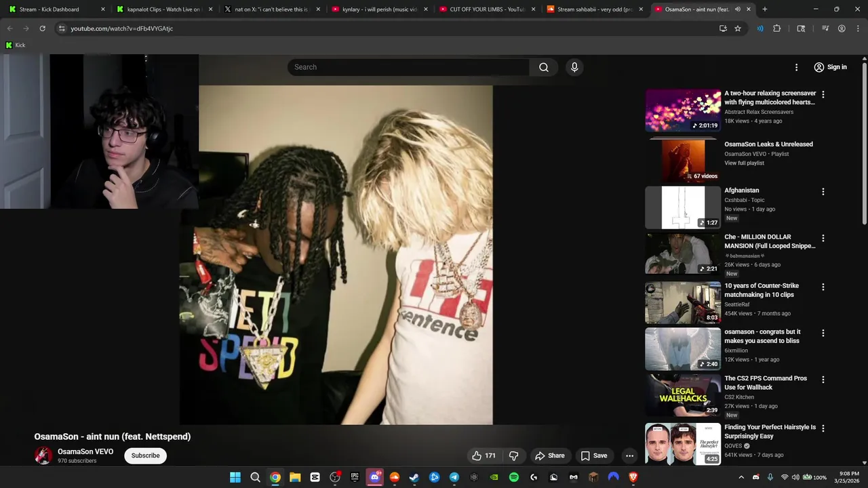Open Windows taskbar search
868x488 pixels.
(x=255, y=477)
